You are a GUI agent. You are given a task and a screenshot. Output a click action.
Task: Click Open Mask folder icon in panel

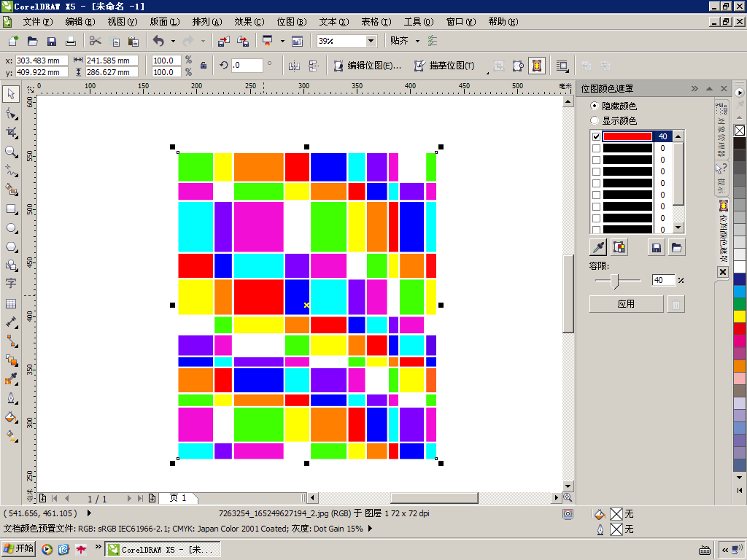coord(676,247)
